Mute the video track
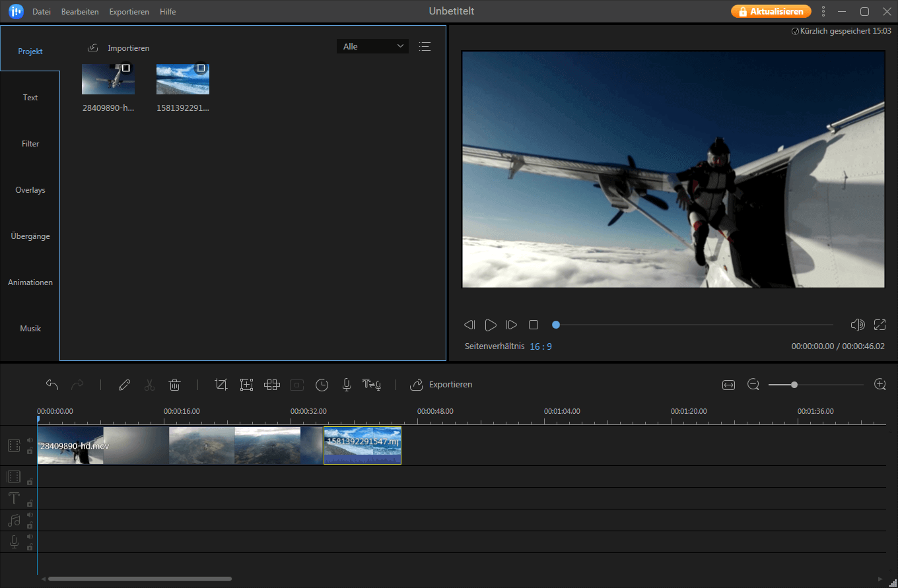 coord(30,440)
